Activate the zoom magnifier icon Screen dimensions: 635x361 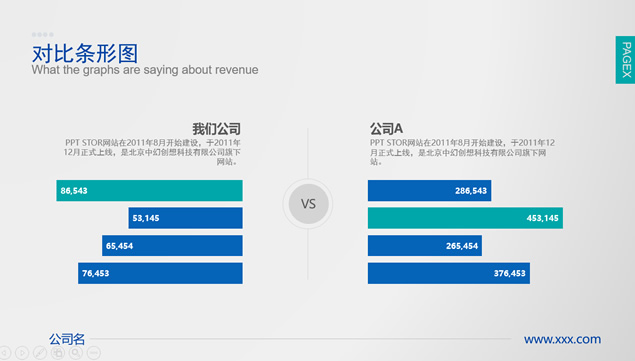click(76, 353)
